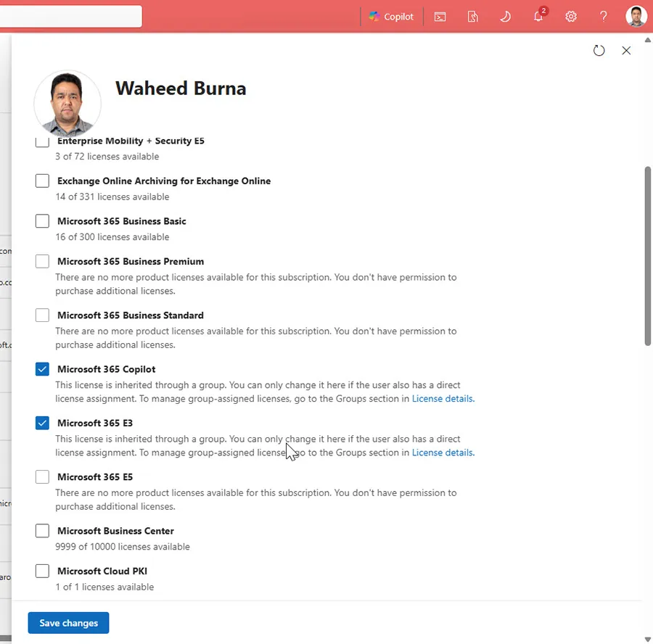Open License details link under Microsoft 365 E3

(443, 453)
